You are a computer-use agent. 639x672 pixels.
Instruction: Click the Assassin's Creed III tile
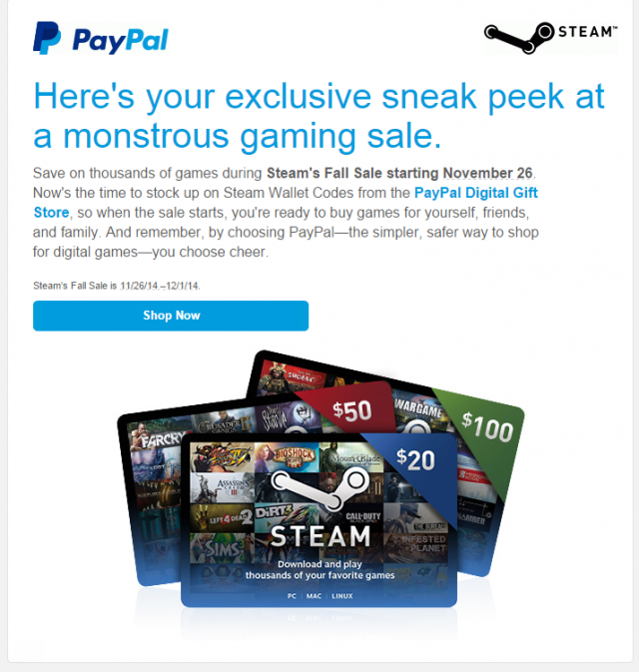[222, 487]
